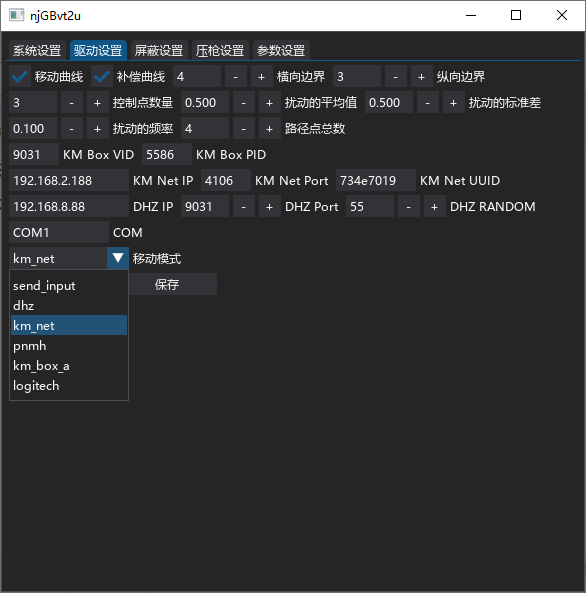Increase 纵向边界 with plus button

[421, 77]
